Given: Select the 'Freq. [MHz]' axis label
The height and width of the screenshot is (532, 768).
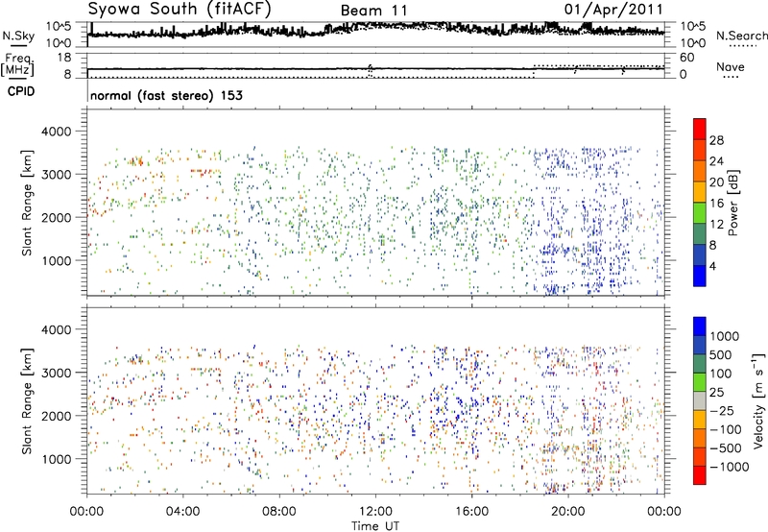Looking at the screenshot, I should point(17,65).
